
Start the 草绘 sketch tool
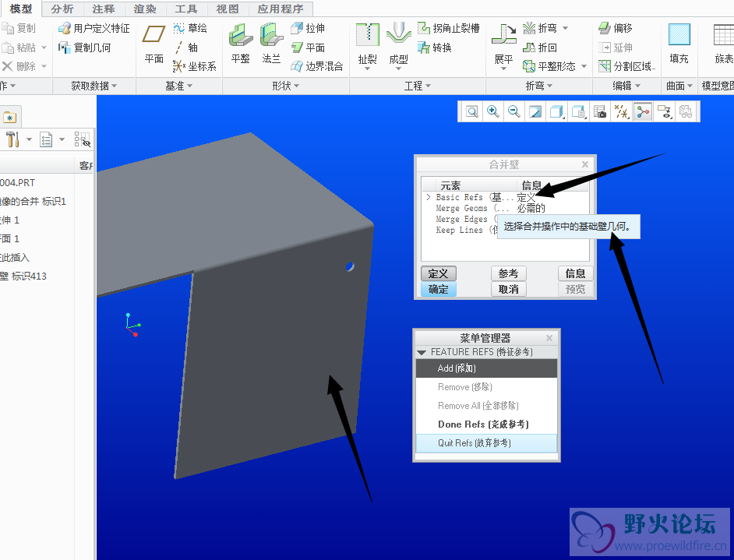click(189, 29)
